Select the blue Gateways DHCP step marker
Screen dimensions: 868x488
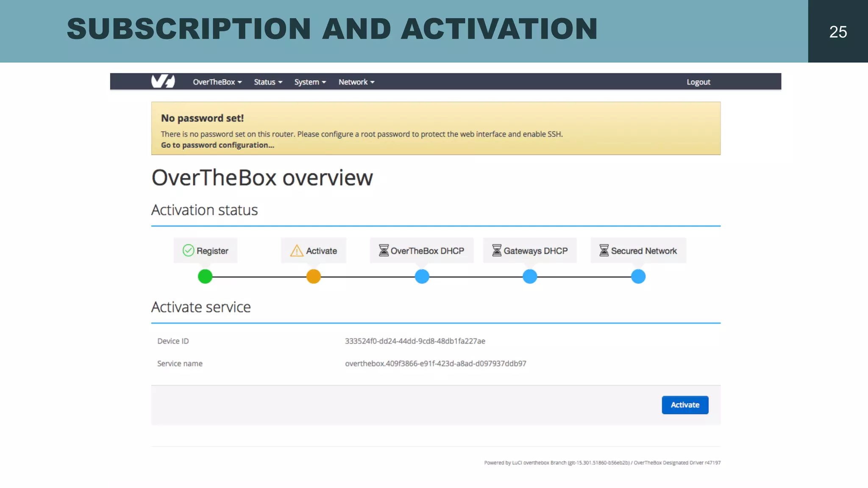530,277
